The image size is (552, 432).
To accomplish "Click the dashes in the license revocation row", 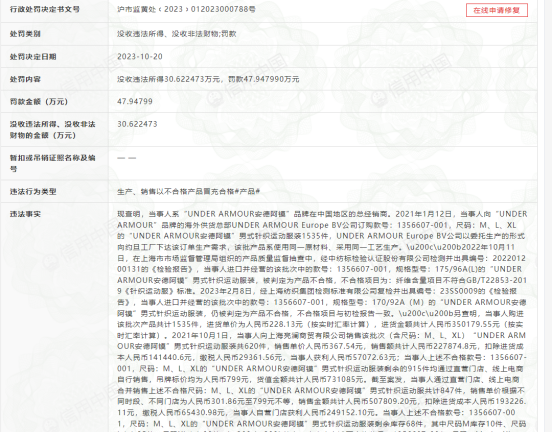I will [127, 158].
